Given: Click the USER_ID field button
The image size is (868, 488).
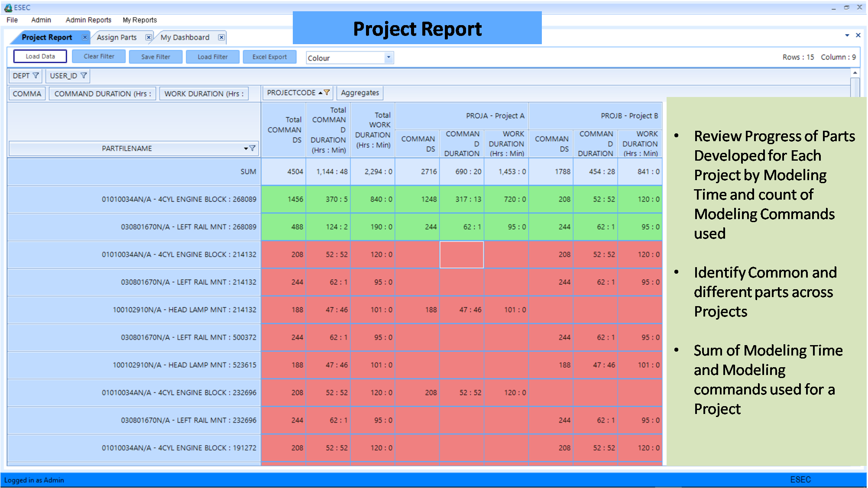Looking at the screenshot, I should click(x=68, y=76).
